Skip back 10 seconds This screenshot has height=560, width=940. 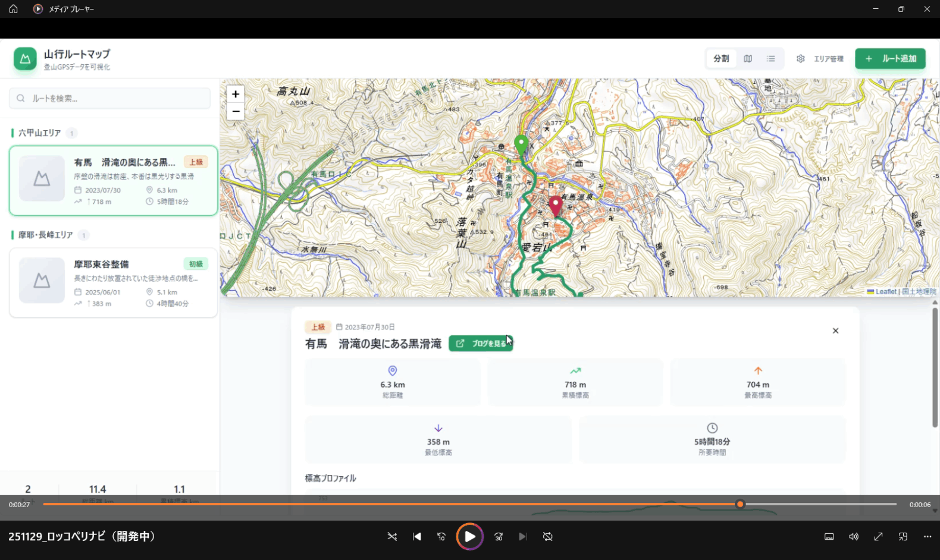[x=441, y=536]
